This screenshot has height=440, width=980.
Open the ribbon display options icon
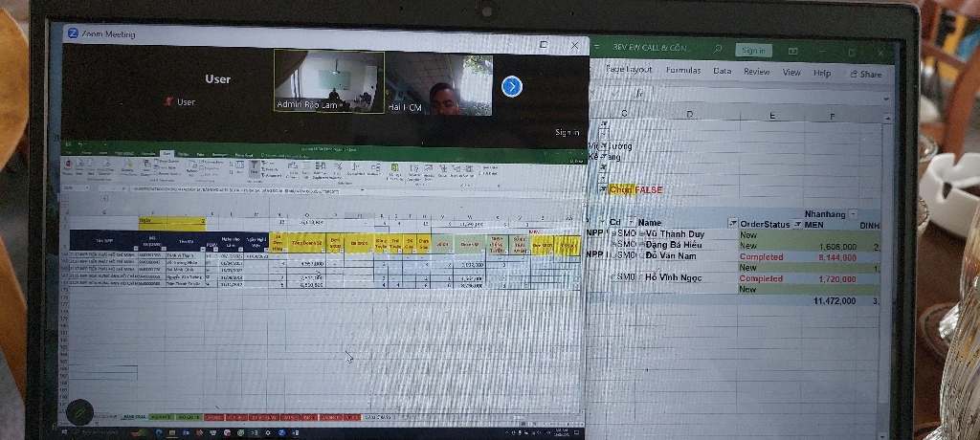coord(793,50)
